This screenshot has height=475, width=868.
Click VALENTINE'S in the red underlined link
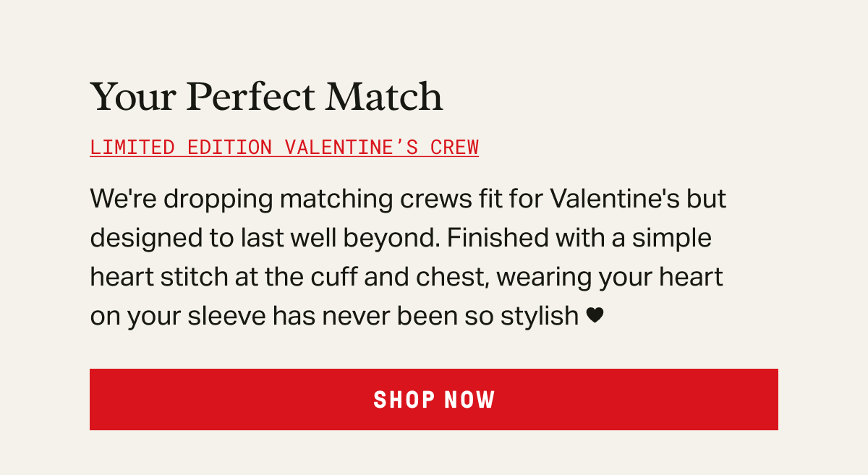coord(352,147)
